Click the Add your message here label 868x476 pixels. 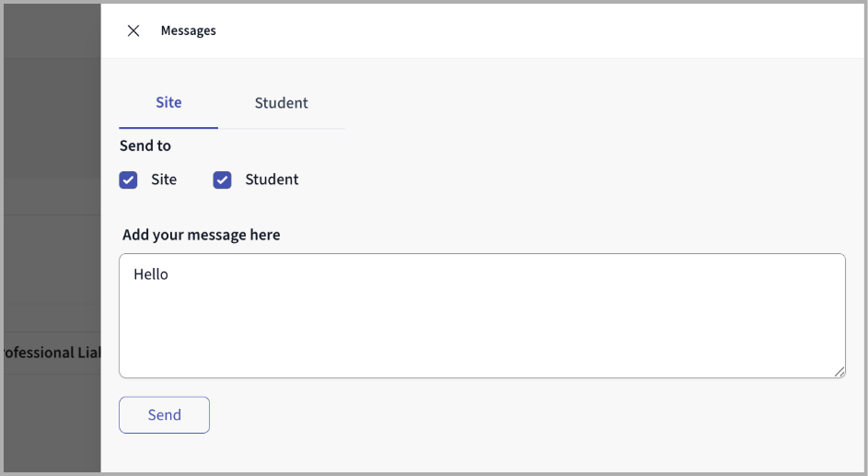(201, 235)
